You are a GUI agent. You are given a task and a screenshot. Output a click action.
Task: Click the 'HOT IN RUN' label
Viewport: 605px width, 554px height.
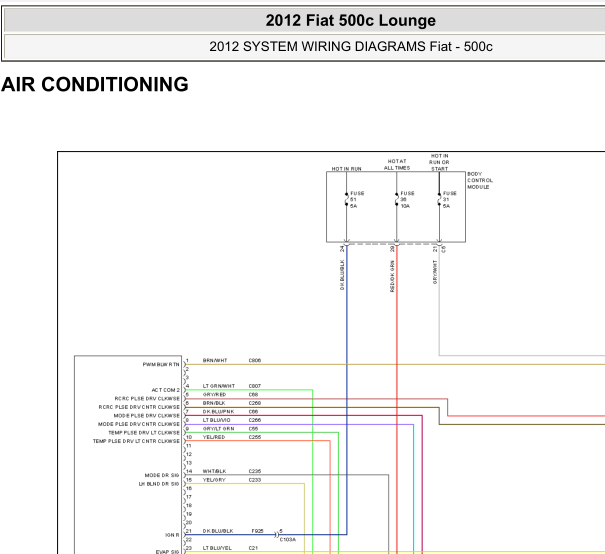[346, 169]
